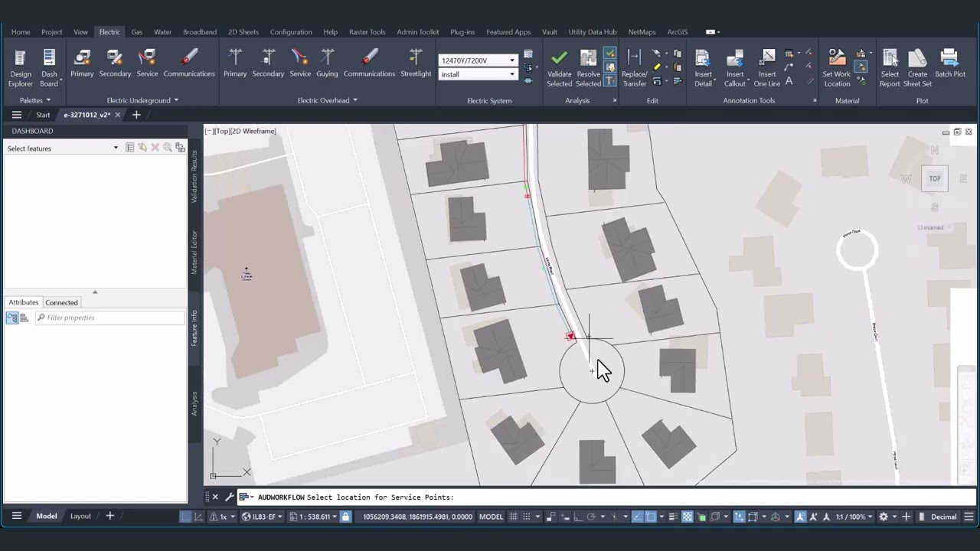Switch to the Start drawing tab
This screenshot has width=980, height=551.
click(43, 115)
